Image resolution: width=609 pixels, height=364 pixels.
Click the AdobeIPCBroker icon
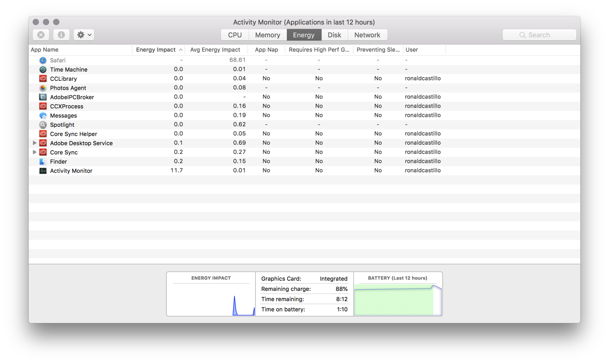43,97
